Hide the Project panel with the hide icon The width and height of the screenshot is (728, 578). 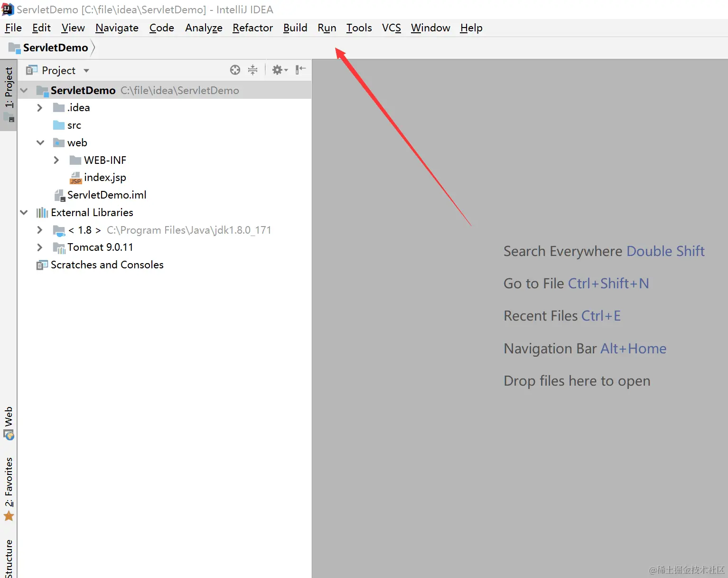click(300, 70)
